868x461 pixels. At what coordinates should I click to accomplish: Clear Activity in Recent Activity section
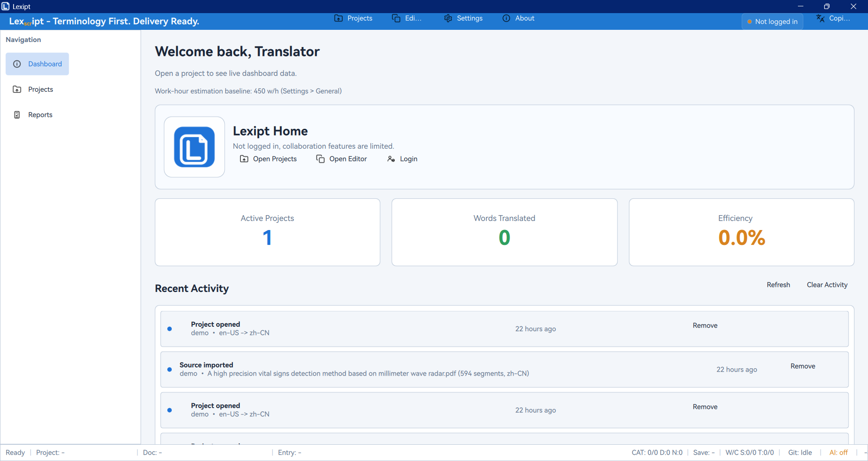827,285
